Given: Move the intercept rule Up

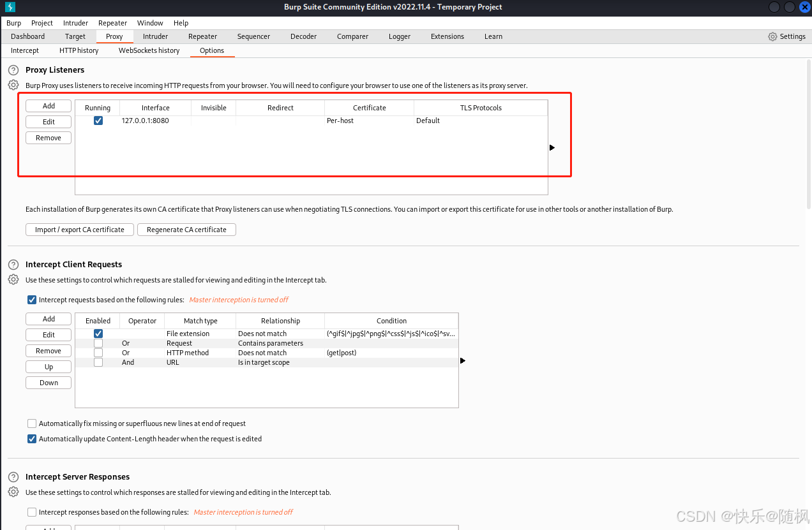Looking at the screenshot, I should pyautogui.click(x=49, y=367).
